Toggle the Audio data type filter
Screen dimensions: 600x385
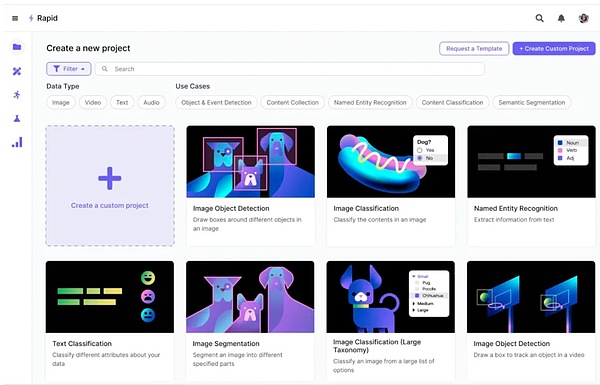coord(152,103)
